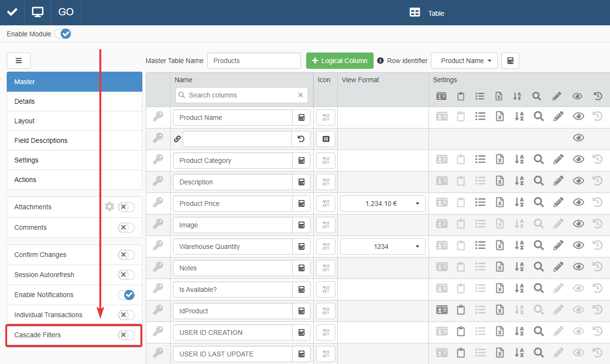This screenshot has width=610, height=364.
Task: Open the Layout section in sidebar
Action: (x=74, y=121)
